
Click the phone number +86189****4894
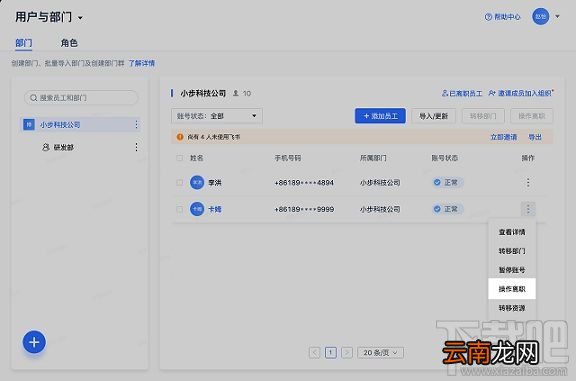304,183
